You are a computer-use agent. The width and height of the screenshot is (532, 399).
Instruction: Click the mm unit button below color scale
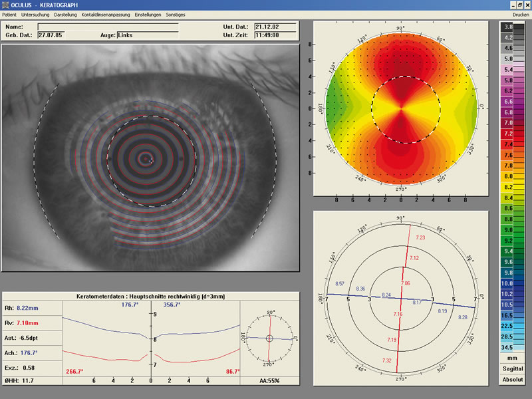coord(512,358)
